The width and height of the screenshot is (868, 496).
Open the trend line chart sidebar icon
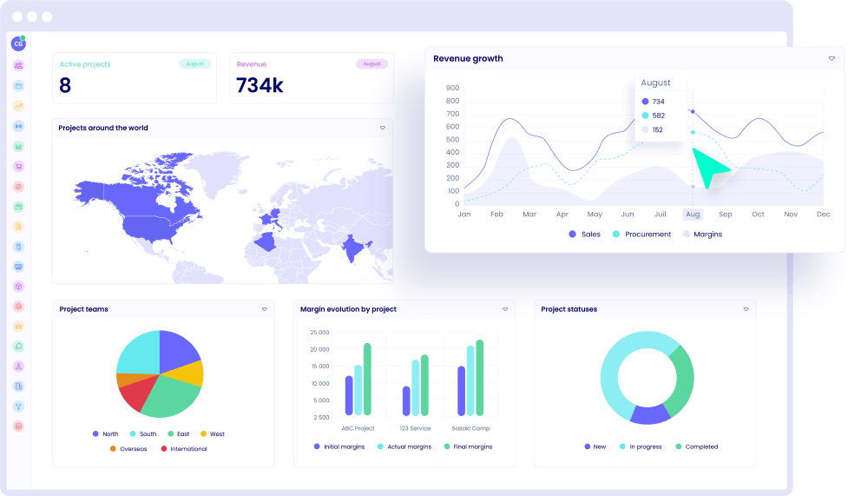point(18,106)
